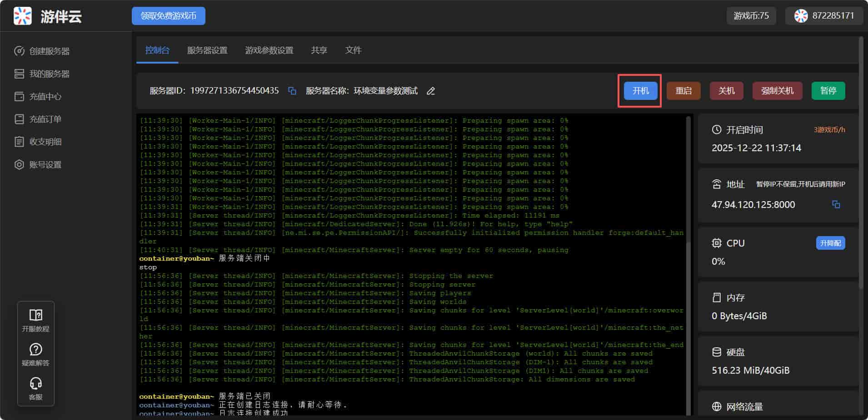Copy the server address 47.94.120.125:8000
The width and height of the screenshot is (868, 420).
coord(836,204)
